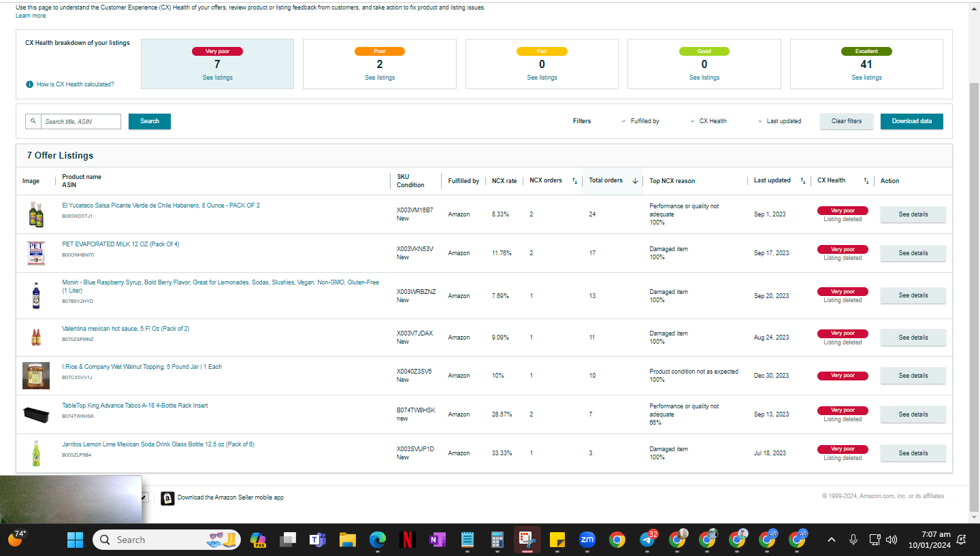Open Jarritos Lemon Lime Soda product link
Screen dimensions: 980x556
pyautogui.click(x=158, y=444)
